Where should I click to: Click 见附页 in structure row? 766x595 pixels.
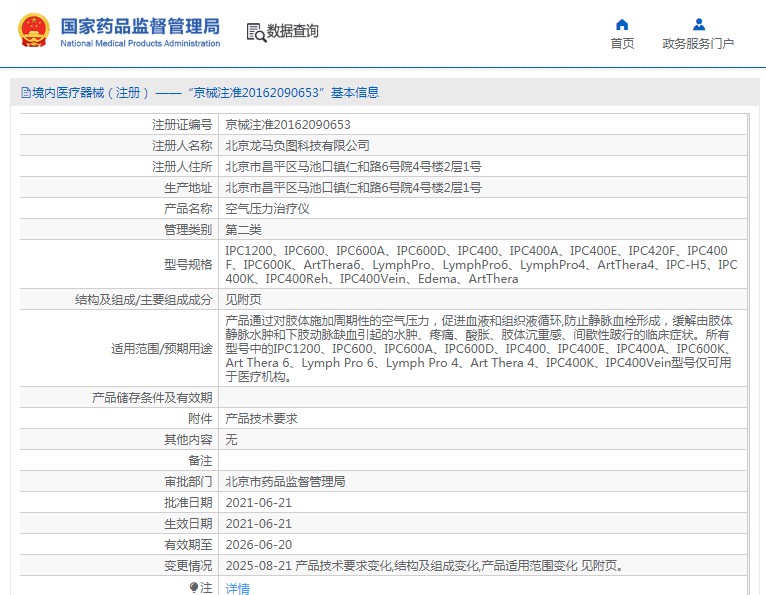click(x=243, y=299)
